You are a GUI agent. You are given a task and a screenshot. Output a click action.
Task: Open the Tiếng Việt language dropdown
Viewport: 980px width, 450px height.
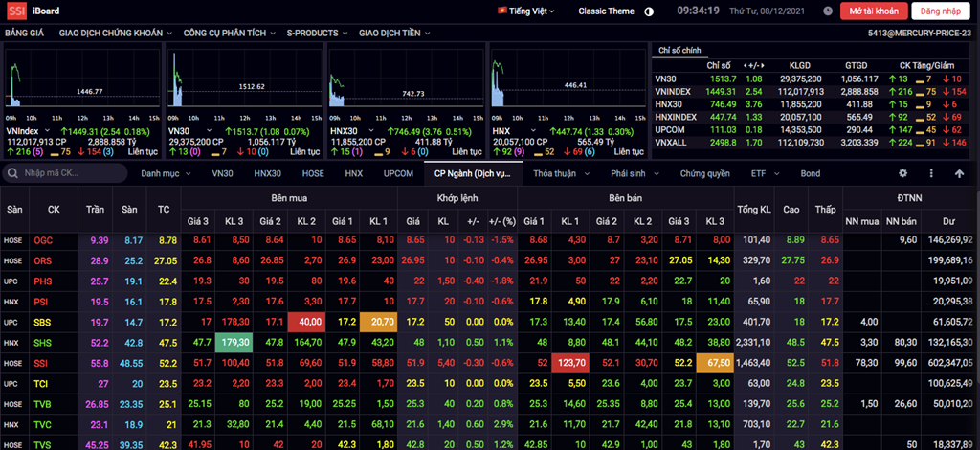click(x=525, y=11)
